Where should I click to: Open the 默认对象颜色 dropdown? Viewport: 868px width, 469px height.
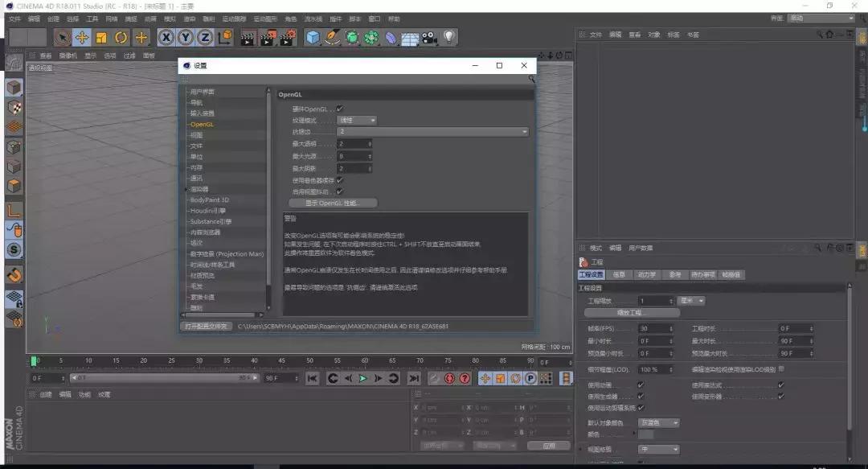tap(659, 422)
